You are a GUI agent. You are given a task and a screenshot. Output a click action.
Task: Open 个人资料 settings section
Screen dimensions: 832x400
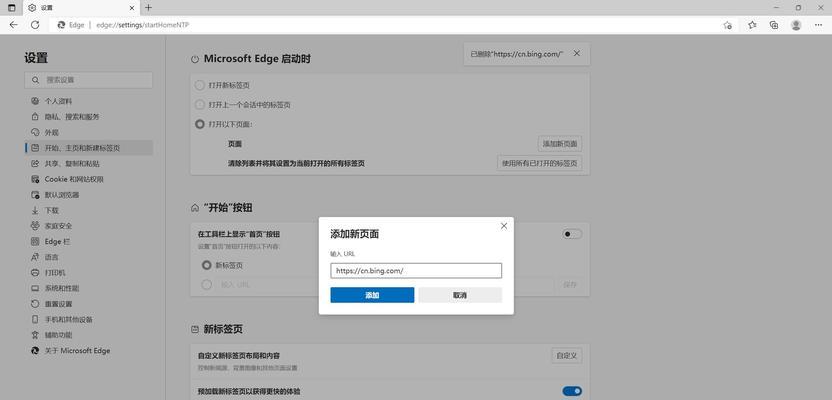pos(89,101)
